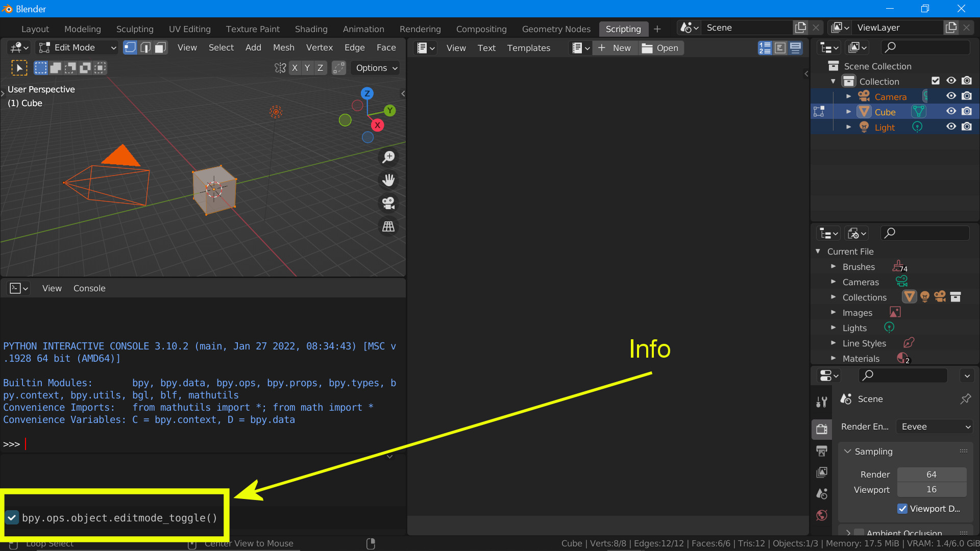Toggle X axis mirror editing

click(x=295, y=68)
